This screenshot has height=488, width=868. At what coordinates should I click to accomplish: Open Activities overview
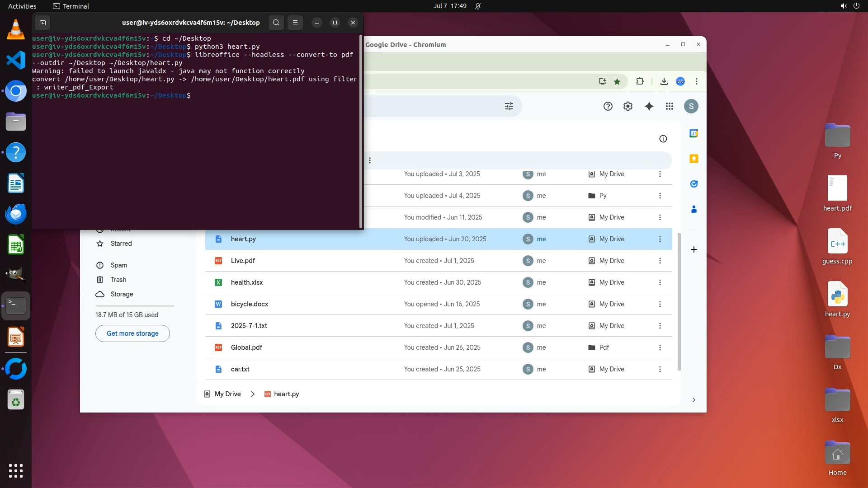[x=22, y=6]
